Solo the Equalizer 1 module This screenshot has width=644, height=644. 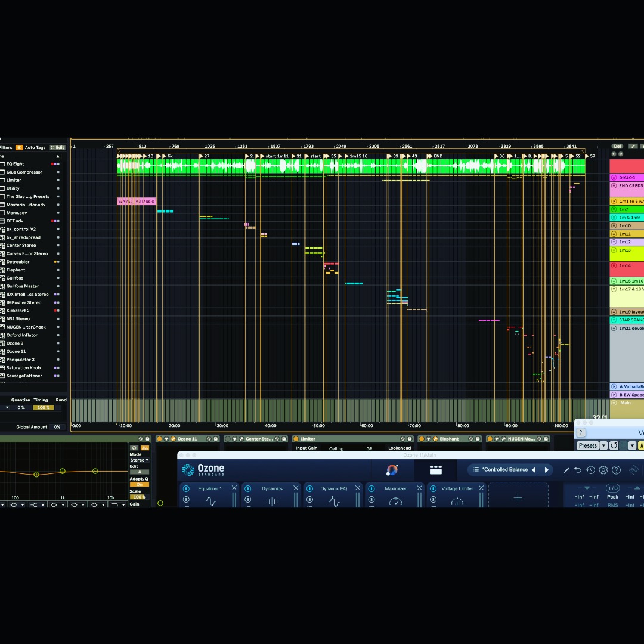[x=186, y=500]
